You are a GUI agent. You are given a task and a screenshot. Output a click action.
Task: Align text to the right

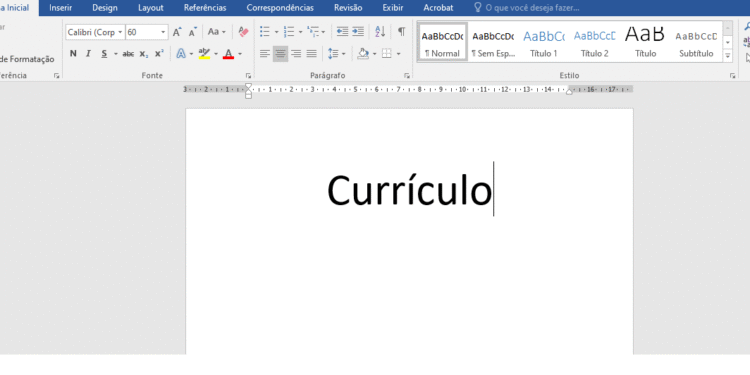click(296, 54)
